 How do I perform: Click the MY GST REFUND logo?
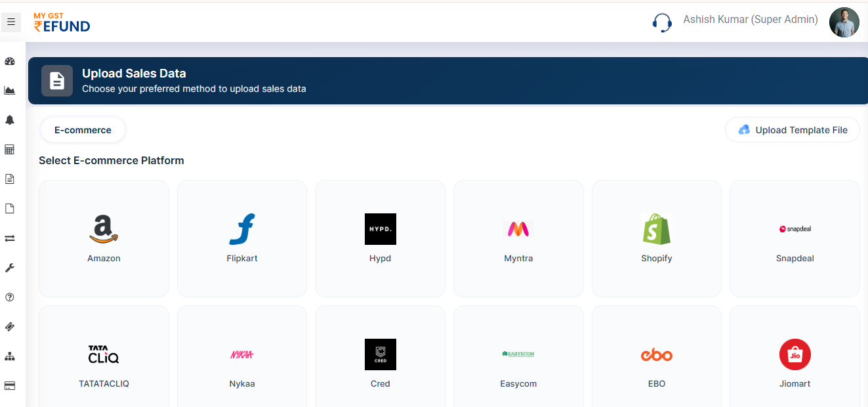coord(62,22)
